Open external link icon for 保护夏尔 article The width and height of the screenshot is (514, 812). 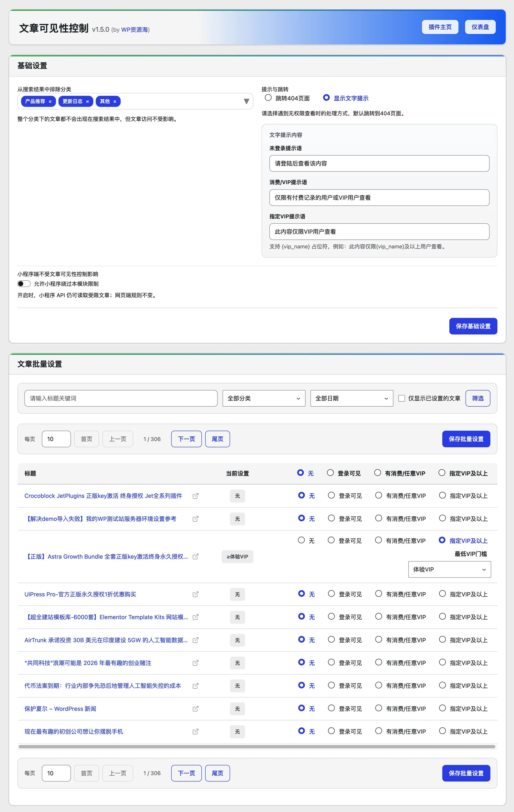(x=195, y=709)
